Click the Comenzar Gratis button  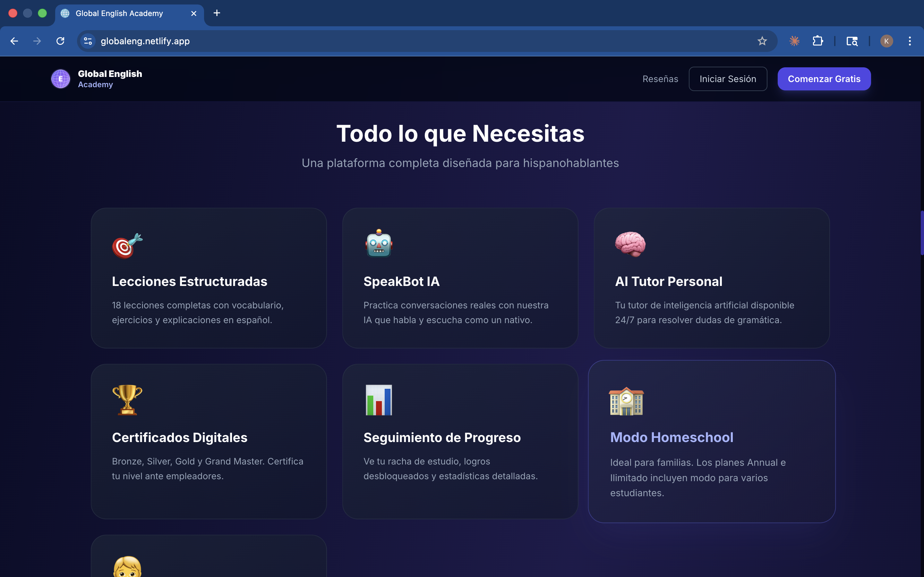click(824, 79)
